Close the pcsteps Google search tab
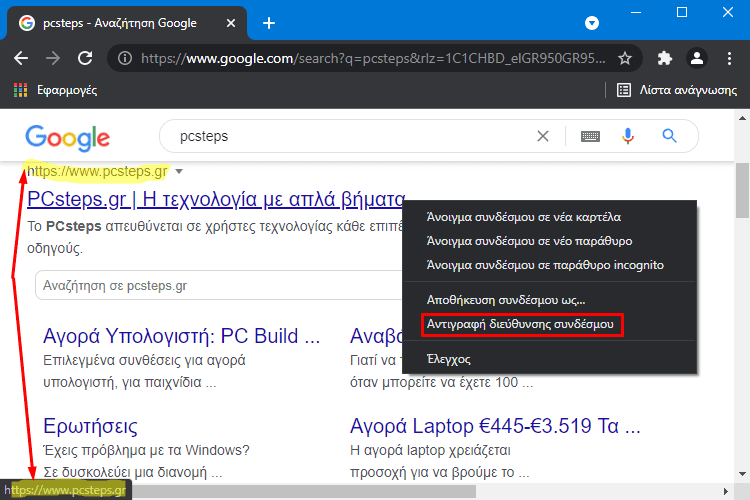 coord(231,23)
